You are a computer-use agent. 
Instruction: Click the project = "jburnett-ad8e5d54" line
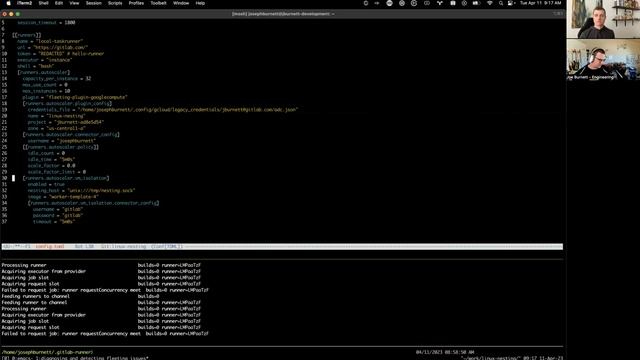click(x=66, y=122)
